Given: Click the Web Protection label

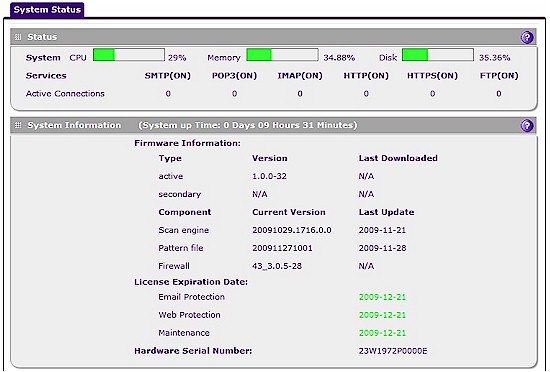Looking at the screenshot, I should tap(189, 315).
